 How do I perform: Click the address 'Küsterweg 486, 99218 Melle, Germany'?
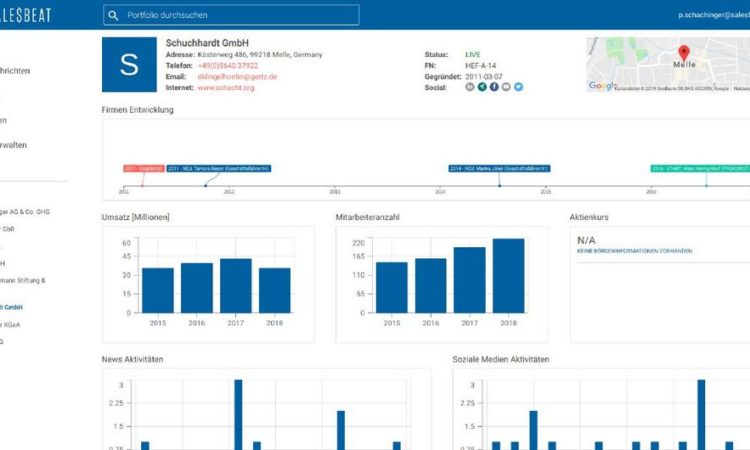[x=260, y=55]
